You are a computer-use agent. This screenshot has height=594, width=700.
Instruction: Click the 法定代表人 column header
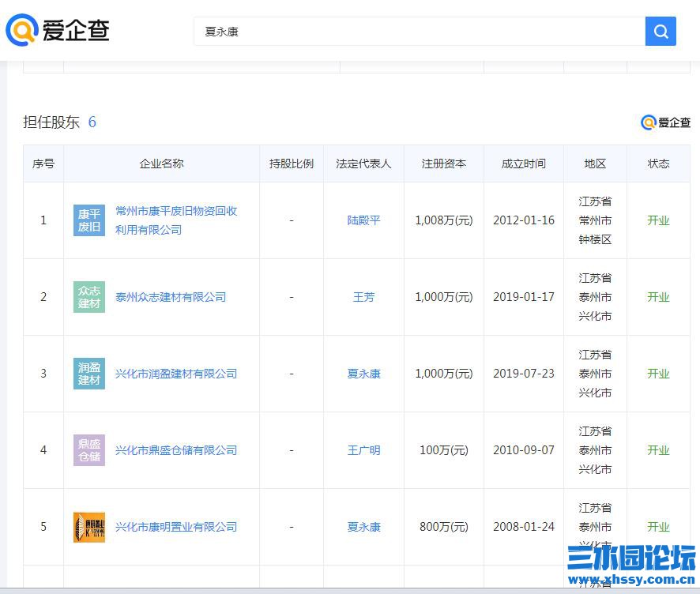[x=364, y=164]
